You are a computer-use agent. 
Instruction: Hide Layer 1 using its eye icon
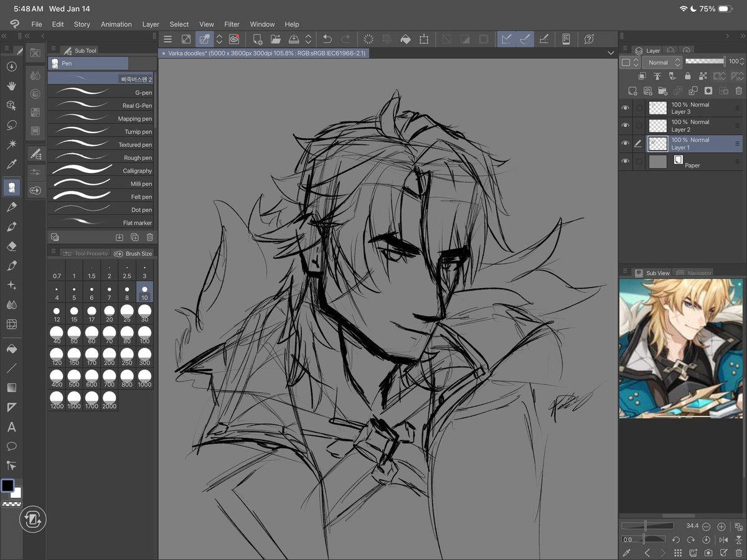coord(626,143)
